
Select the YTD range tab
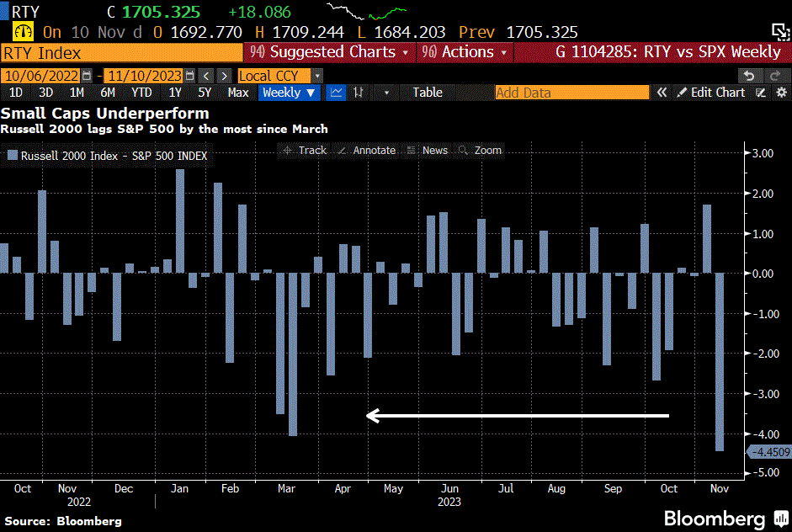coord(141,93)
